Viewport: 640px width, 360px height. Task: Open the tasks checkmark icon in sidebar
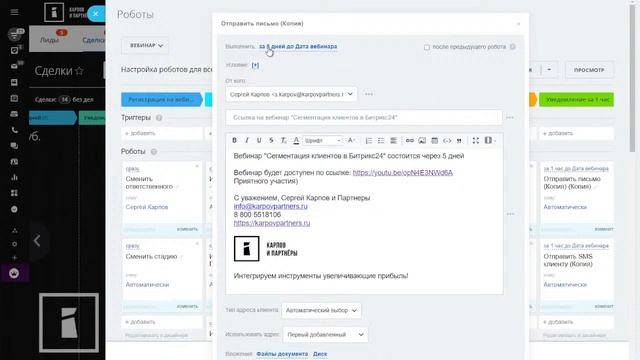point(14,50)
